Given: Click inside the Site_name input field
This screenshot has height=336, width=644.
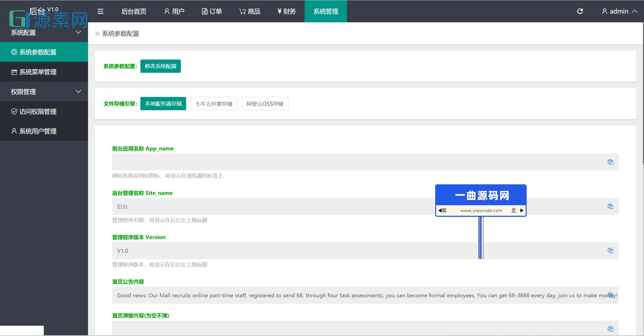Looking at the screenshot, I should point(252,206).
